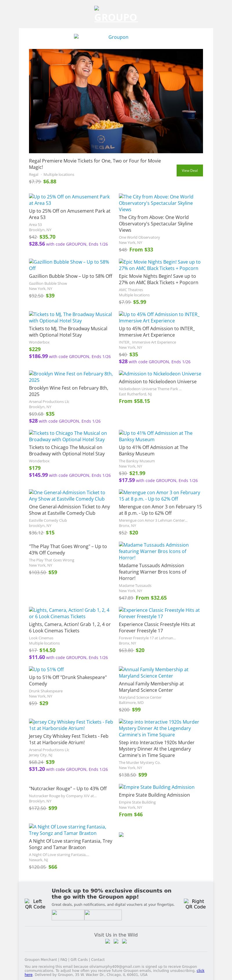Open the first social media icon

107,941
